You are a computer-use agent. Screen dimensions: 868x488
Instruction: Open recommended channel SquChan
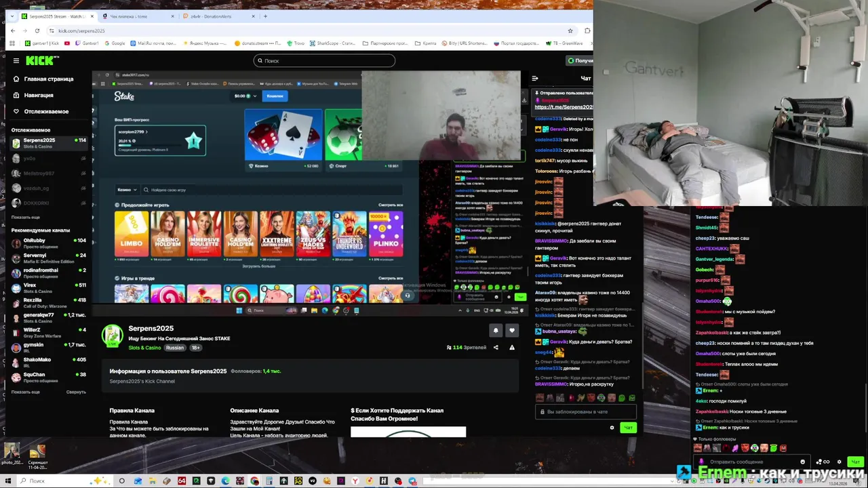tap(49, 378)
